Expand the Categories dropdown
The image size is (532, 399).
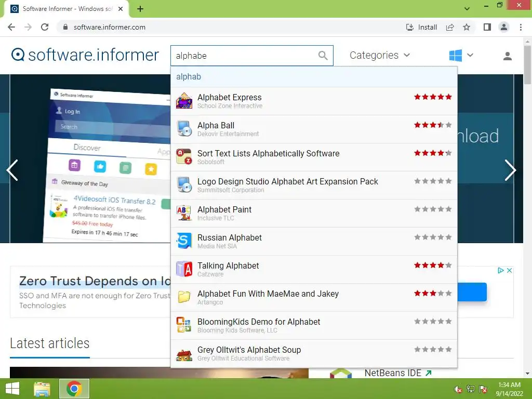[x=380, y=55]
